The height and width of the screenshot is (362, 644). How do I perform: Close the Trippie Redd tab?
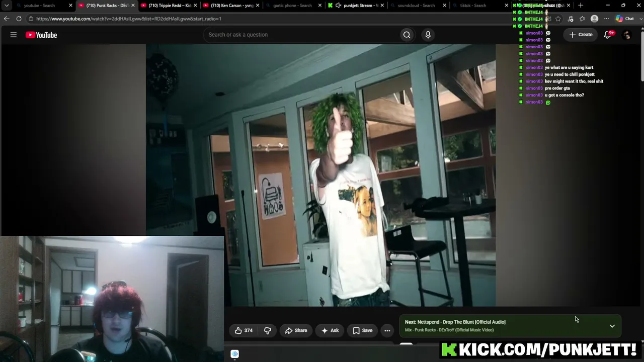(x=195, y=6)
